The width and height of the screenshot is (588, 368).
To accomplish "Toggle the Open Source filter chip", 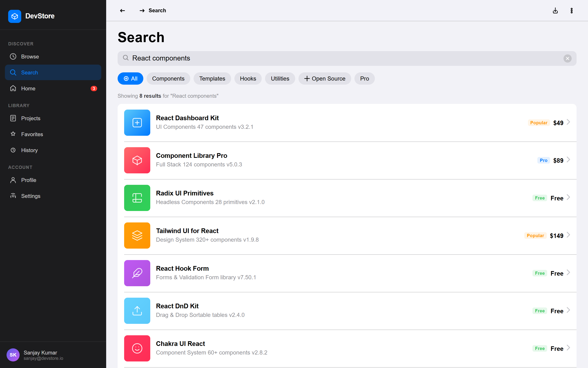I will 325,79.
